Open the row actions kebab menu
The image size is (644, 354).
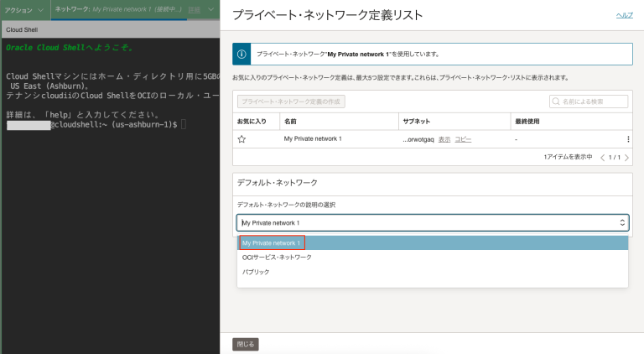[x=628, y=139]
